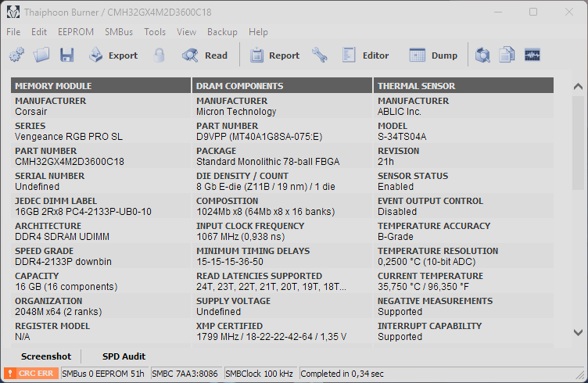This screenshot has width=588, height=383.
Task: Open the Help menu
Action: (x=258, y=32)
